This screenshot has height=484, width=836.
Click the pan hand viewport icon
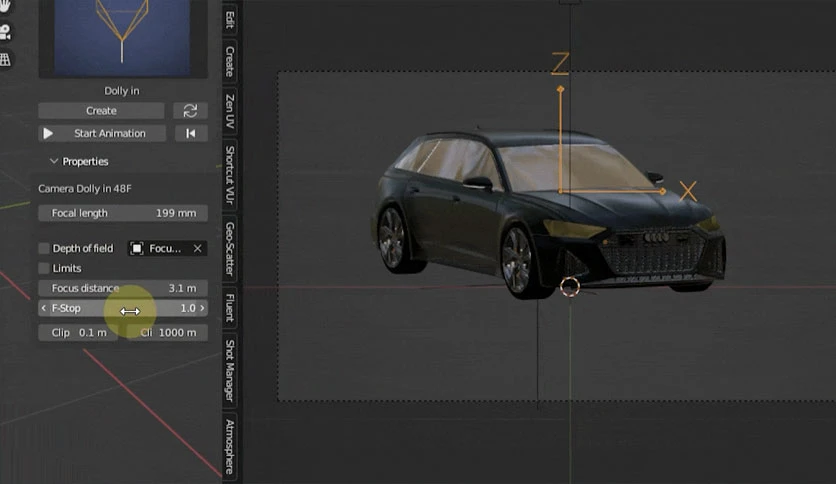[x=5, y=6]
